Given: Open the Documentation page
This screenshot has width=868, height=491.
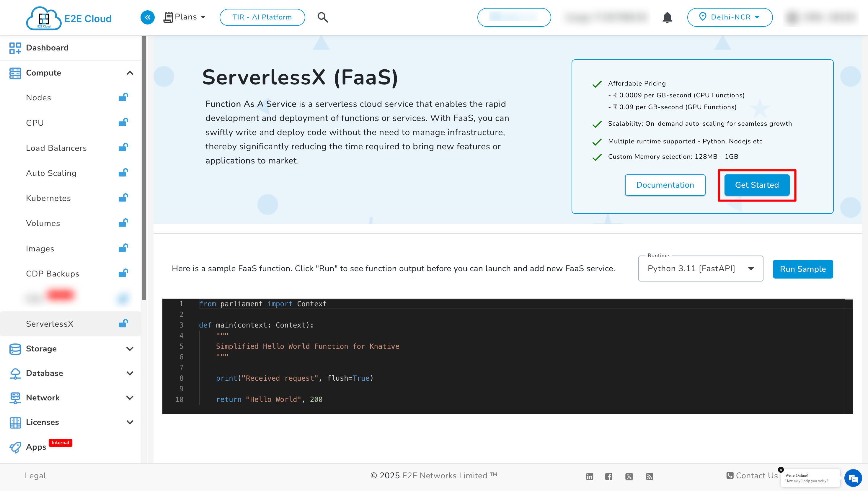Looking at the screenshot, I should tap(665, 185).
